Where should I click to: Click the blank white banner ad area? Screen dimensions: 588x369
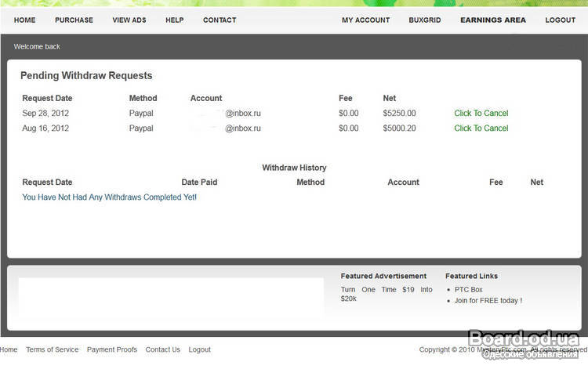point(170,297)
